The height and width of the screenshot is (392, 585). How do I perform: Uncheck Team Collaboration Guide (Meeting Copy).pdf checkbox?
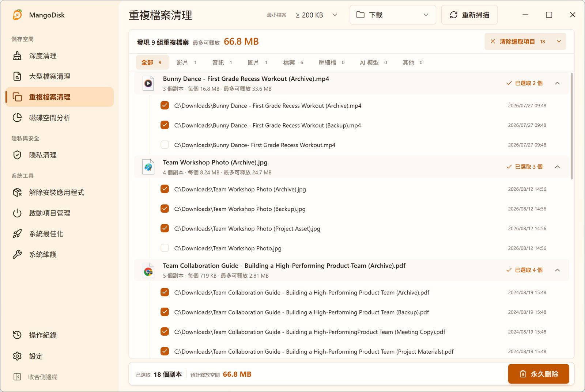[x=165, y=332]
